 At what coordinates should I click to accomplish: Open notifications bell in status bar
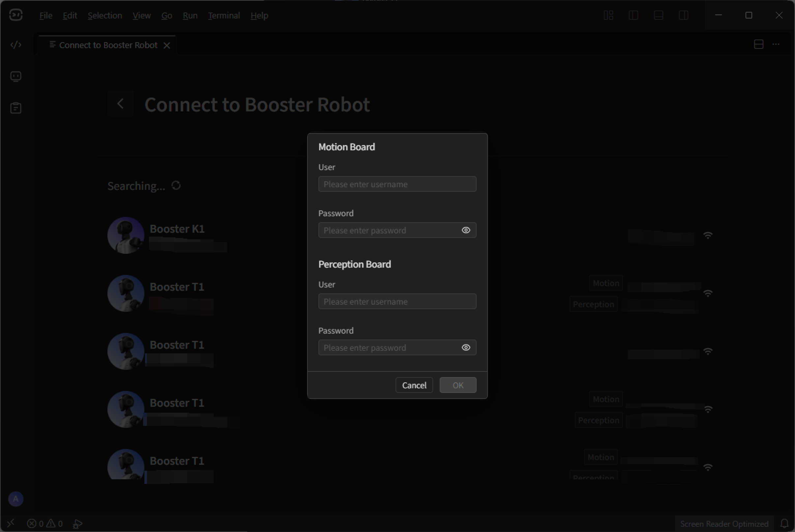[784, 523]
